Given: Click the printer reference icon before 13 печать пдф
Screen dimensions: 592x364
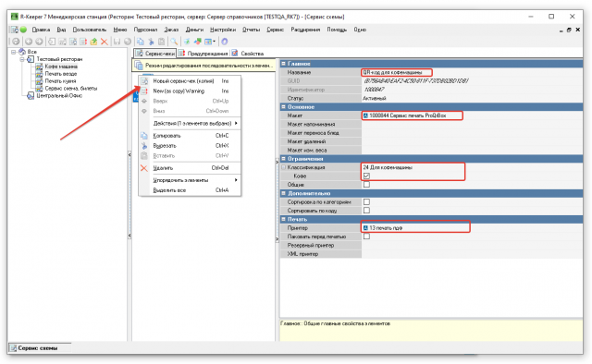Looking at the screenshot, I should coord(365,228).
